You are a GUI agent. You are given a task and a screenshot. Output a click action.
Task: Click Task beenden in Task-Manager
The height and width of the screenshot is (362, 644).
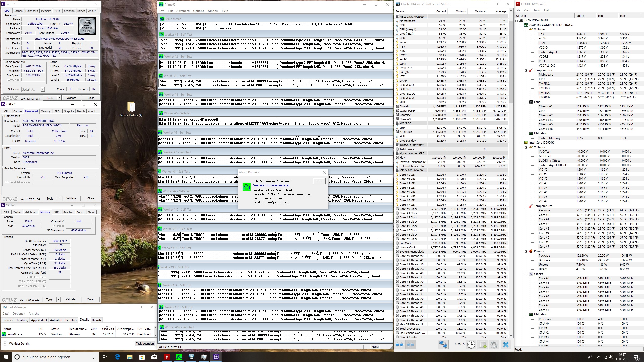[x=145, y=344]
